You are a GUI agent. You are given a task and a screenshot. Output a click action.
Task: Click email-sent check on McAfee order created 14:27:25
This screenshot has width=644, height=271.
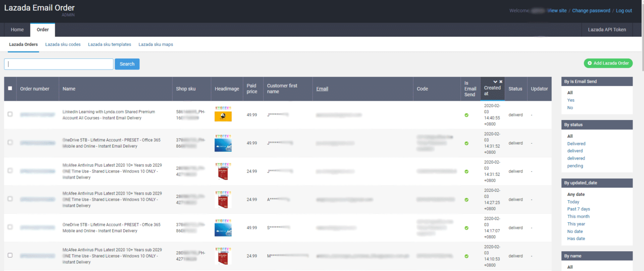click(466, 200)
